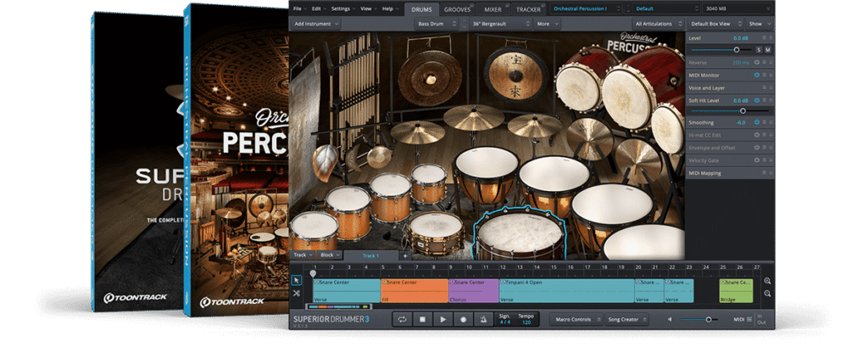Click the MIDI Mapping property menu icon
The image size is (868, 353).
tap(764, 173)
